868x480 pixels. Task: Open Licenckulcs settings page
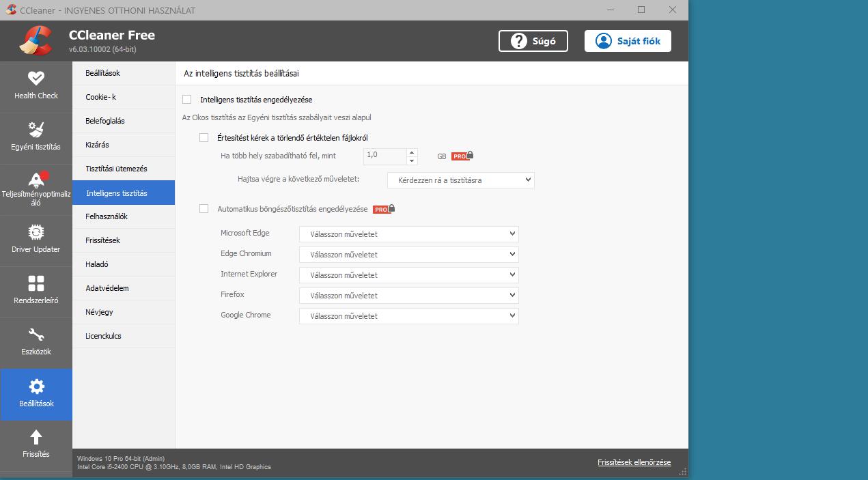point(124,336)
